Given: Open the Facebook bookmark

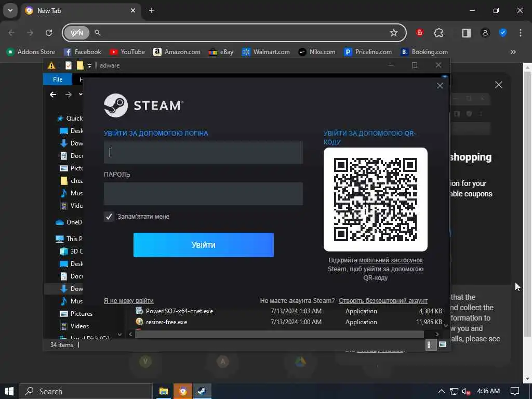Looking at the screenshot, I should [x=83, y=52].
